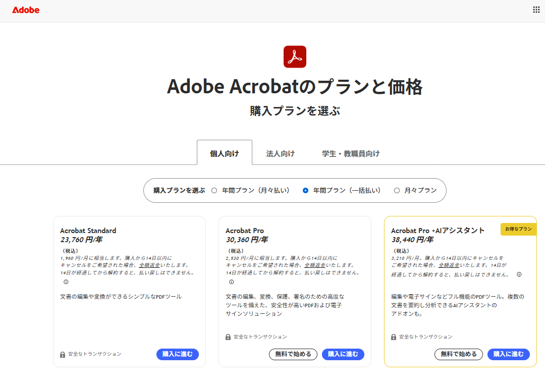Open the app switcher grid icon
Viewport: 545px width, 392px height.
pos(536,10)
